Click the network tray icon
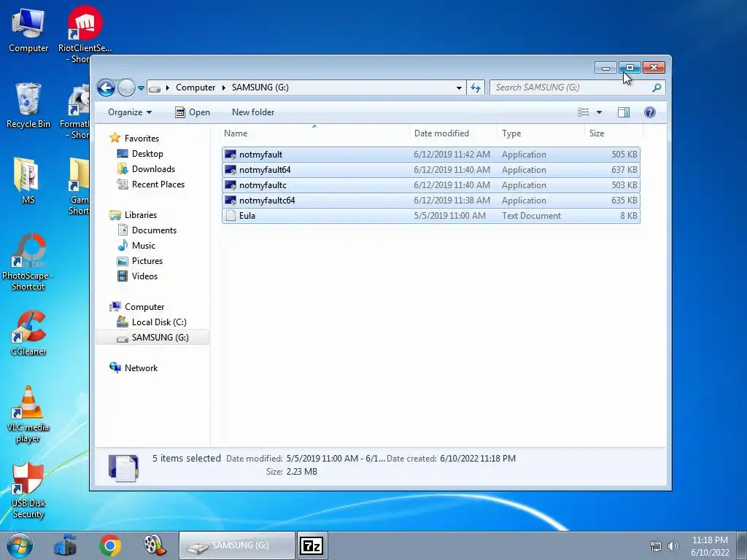The width and height of the screenshot is (747, 560). (x=656, y=546)
